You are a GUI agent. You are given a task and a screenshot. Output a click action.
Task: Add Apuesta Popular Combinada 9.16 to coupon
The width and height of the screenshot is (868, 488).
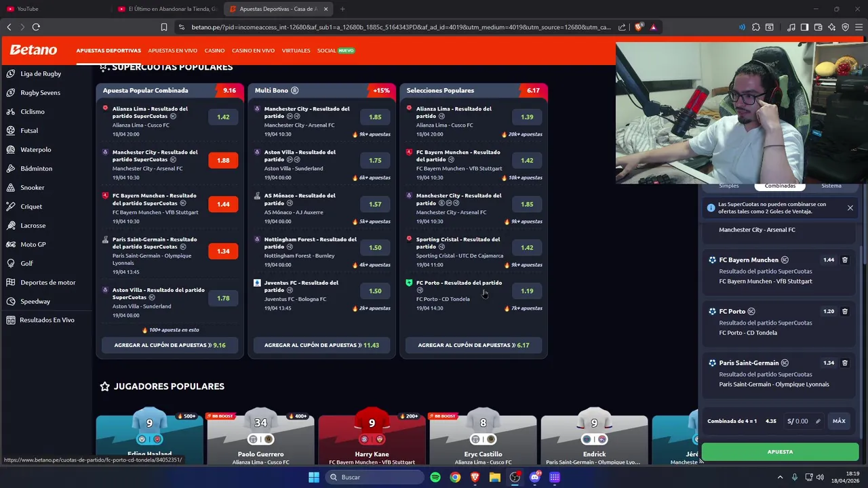[x=170, y=345]
